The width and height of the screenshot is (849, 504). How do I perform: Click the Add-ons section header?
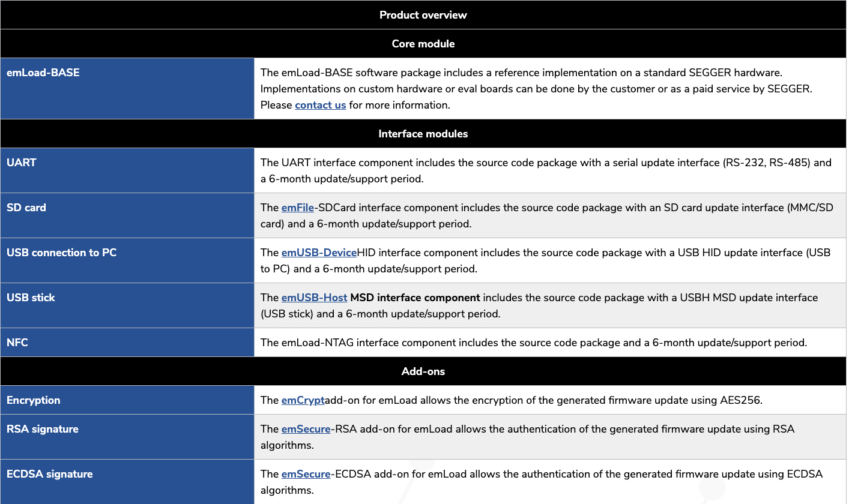pos(423,371)
